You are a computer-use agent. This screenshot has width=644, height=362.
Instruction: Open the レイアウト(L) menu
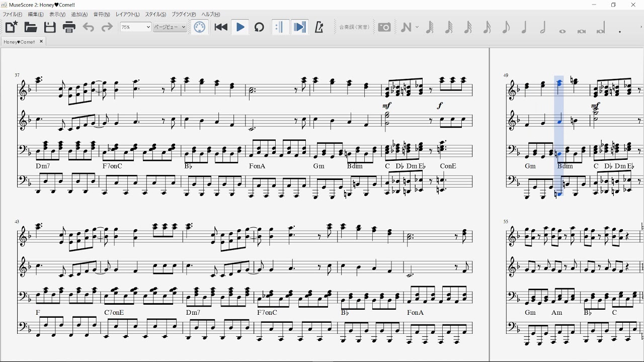coord(128,15)
